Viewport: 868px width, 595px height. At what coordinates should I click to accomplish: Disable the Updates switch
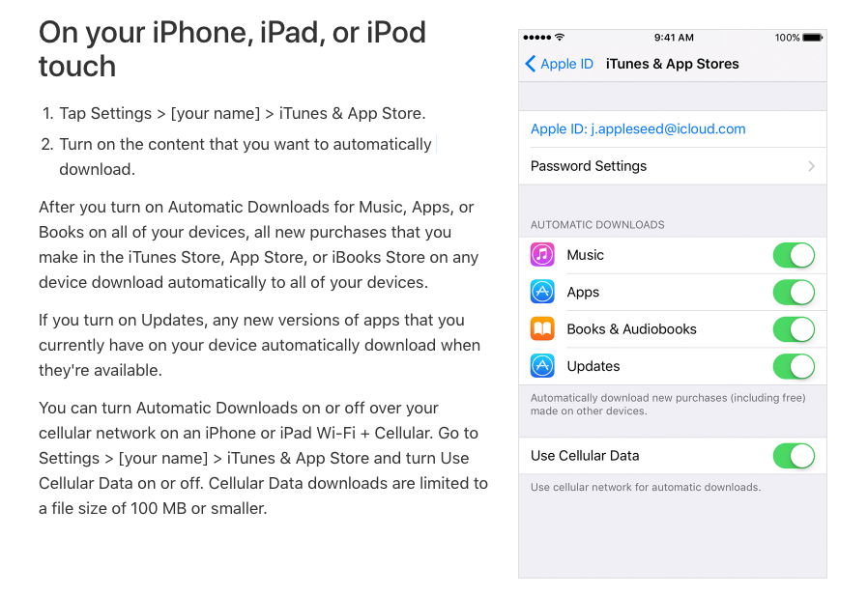coord(794,367)
